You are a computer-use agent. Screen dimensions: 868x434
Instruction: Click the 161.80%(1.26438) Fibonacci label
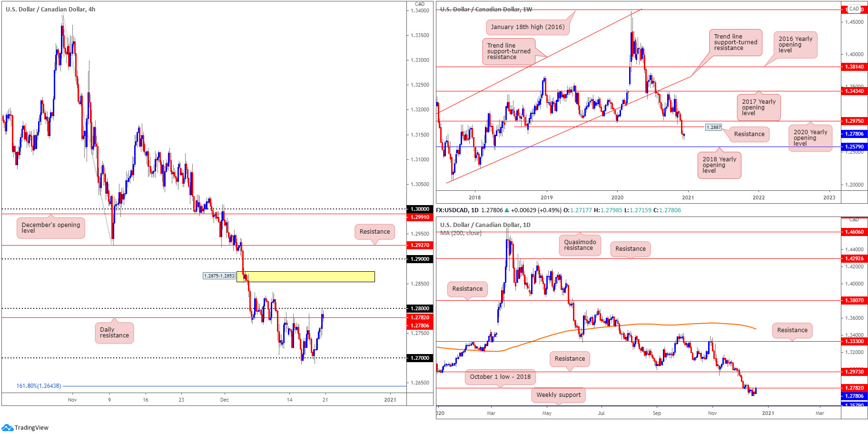(x=39, y=386)
